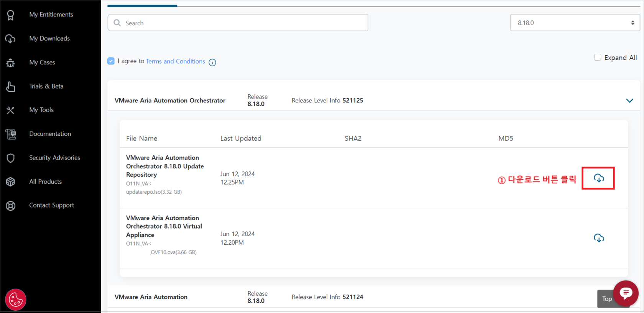This screenshot has height=313, width=644.
Task: Click the My Downloads cloud icon
Action: tap(11, 39)
